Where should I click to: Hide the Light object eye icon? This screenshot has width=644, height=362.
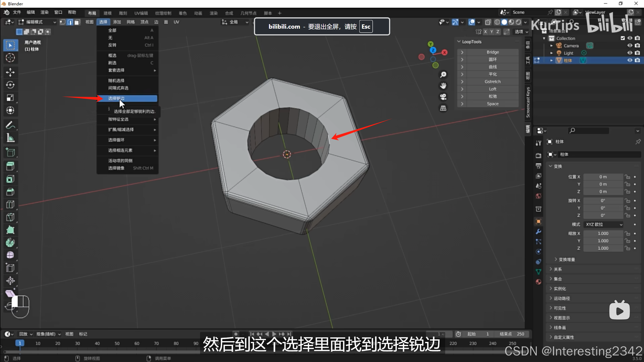[x=630, y=53]
